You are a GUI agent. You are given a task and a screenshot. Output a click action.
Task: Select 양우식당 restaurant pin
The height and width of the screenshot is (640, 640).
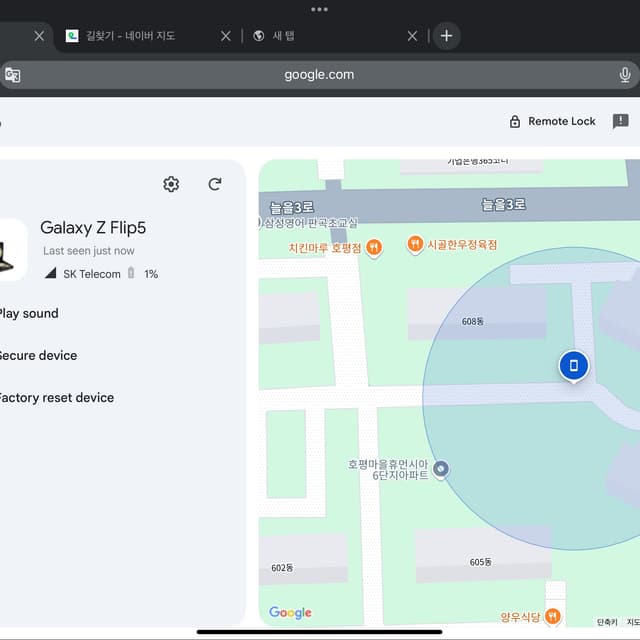click(x=553, y=616)
